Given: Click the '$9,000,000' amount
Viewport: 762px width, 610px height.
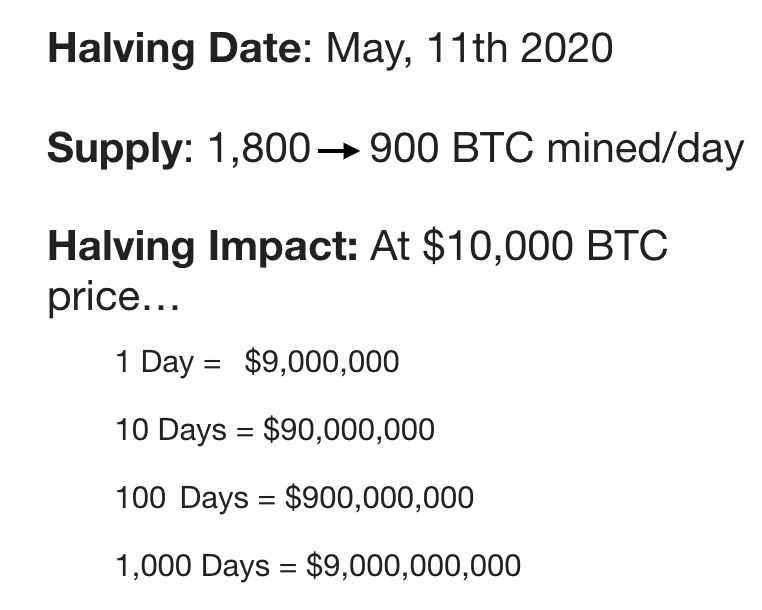Looking at the screenshot, I should pyautogui.click(x=322, y=362).
